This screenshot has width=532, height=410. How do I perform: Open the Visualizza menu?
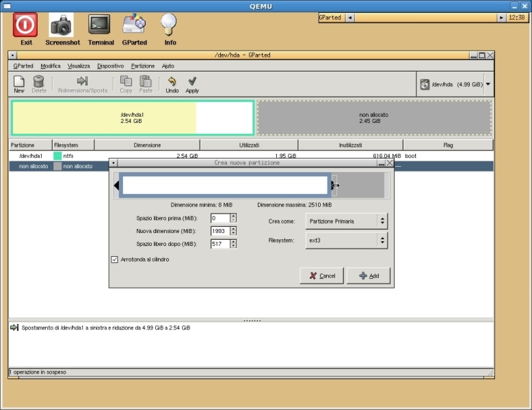click(79, 66)
